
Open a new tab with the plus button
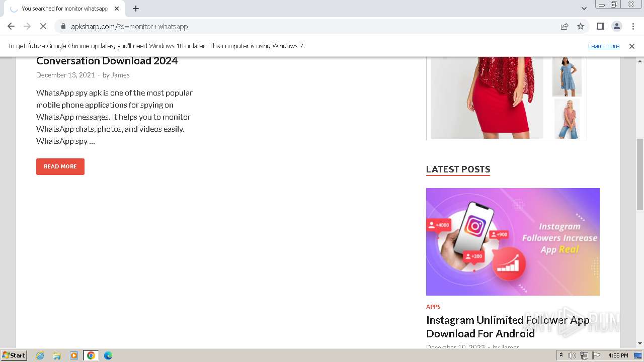[136, 9]
